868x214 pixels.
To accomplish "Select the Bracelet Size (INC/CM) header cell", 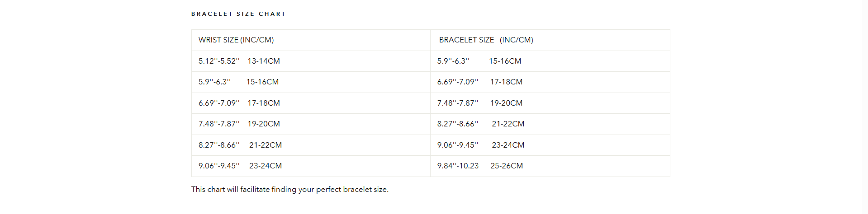I will (550, 40).
